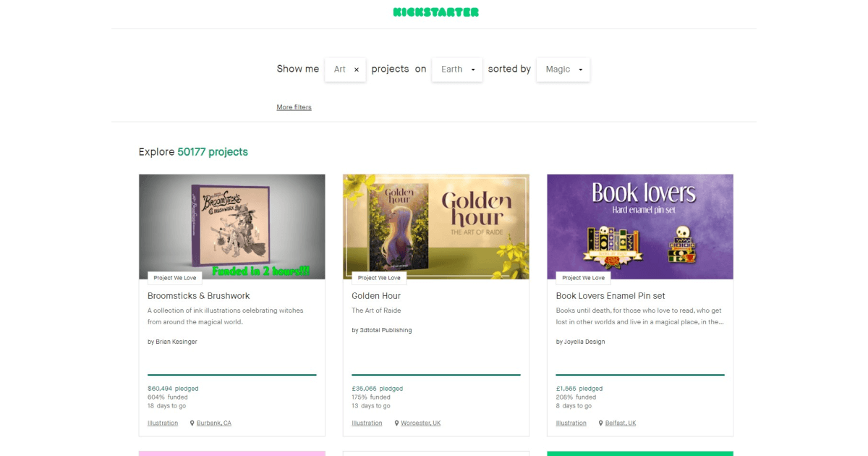The image size is (868, 456).
Task: View creator Joyella Design
Action: [581, 342]
